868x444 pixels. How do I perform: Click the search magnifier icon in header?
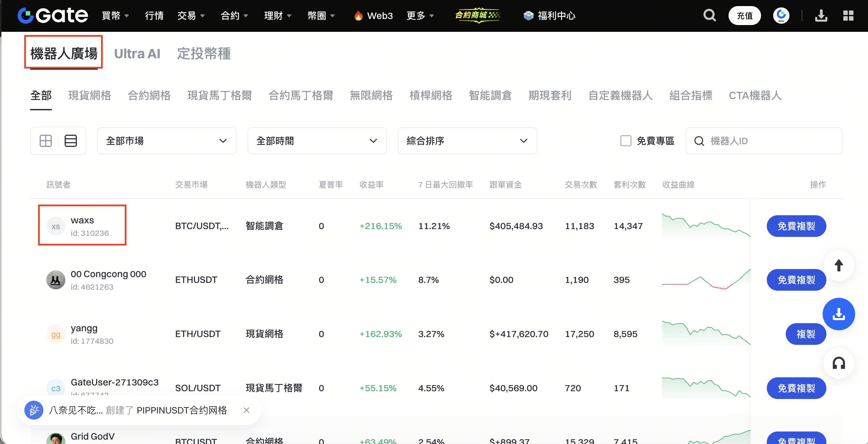coord(709,16)
